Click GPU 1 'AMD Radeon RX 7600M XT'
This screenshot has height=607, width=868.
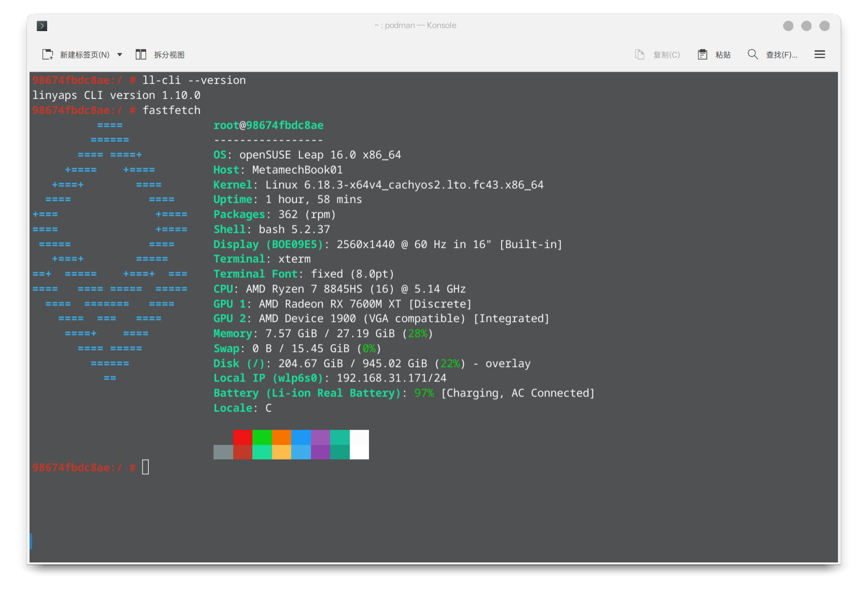(330, 304)
